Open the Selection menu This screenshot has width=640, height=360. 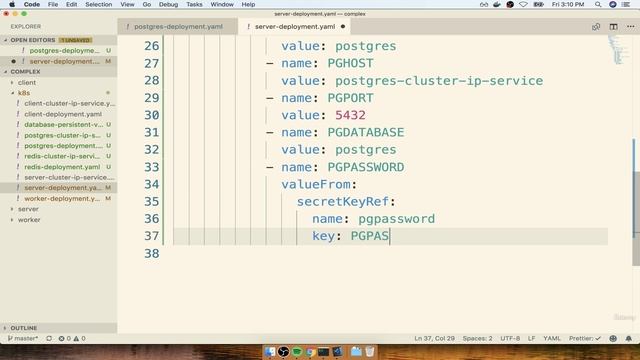98,4
